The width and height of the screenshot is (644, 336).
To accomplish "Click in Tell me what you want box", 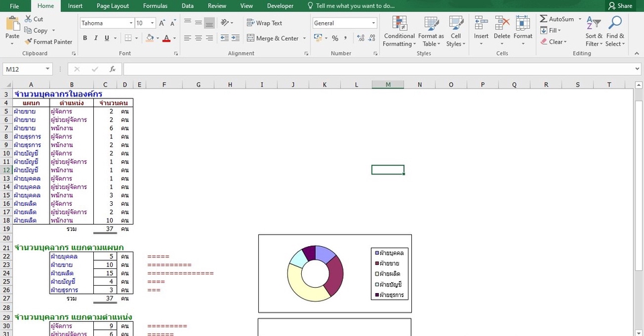I will [351, 6].
